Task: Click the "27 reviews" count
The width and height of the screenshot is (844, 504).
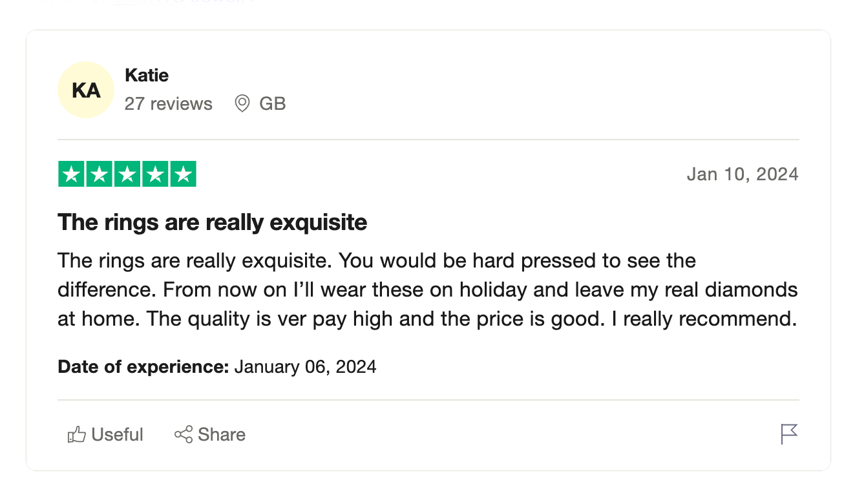Action: coord(168,103)
